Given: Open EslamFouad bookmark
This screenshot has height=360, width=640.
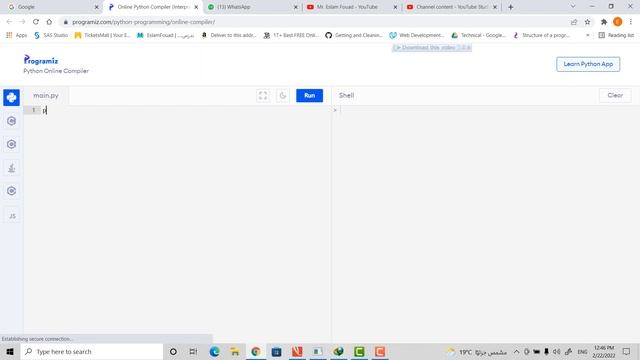Looking at the screenshot, I should click(x=165, y=36).
